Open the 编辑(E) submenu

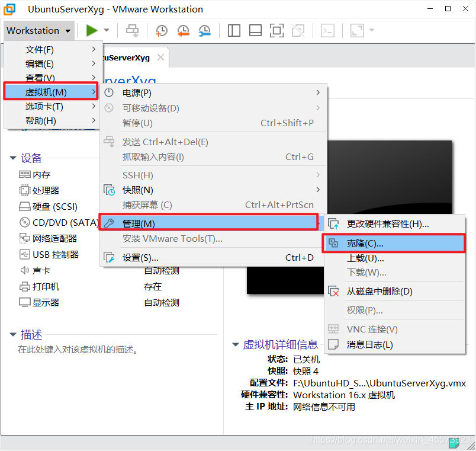[53, 63]
